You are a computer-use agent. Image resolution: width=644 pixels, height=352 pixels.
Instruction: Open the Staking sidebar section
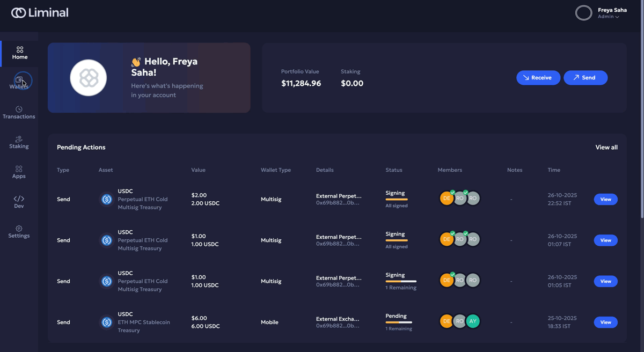click(19, 142)
